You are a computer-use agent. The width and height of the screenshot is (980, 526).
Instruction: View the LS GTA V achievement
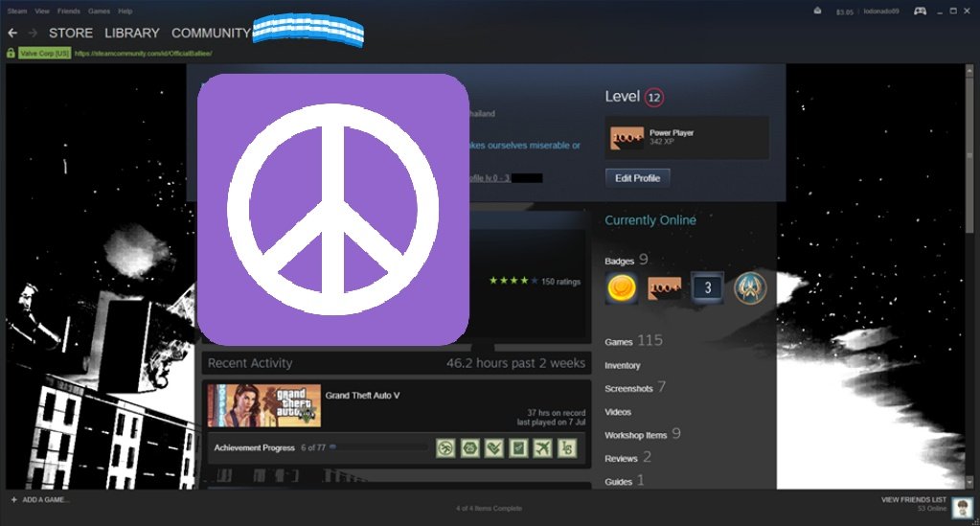(x=567, y=447)
